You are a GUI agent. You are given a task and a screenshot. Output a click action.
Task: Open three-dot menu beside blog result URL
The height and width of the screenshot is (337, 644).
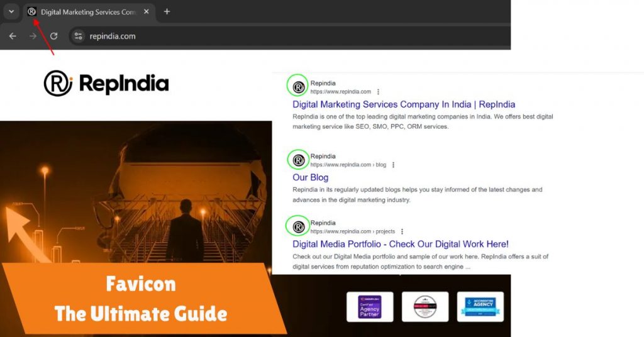click(x=394, y=165)
